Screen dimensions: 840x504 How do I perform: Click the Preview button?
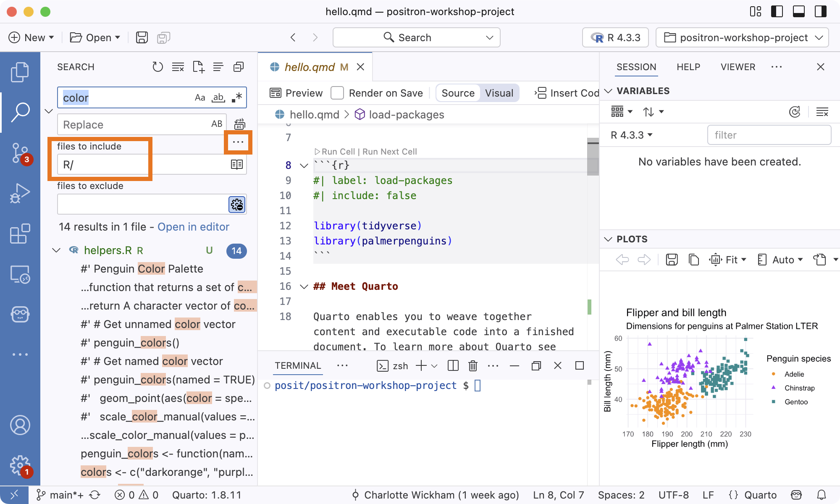296,93
